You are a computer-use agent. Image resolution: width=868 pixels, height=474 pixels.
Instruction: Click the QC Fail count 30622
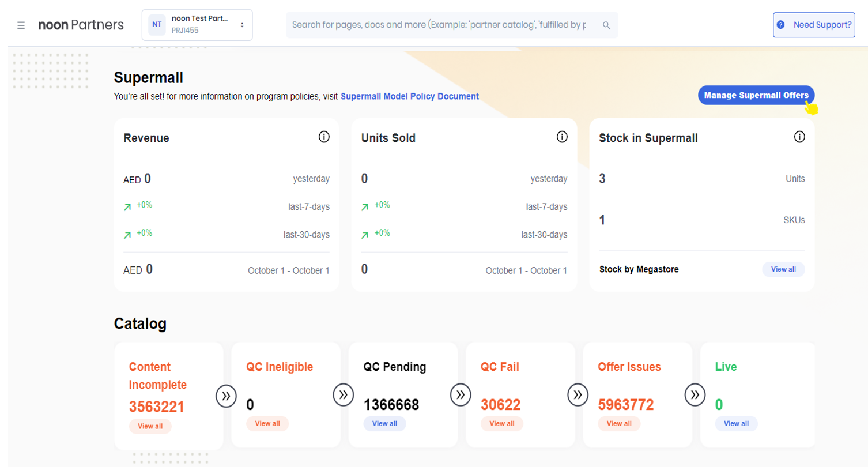tap(501, 405)
